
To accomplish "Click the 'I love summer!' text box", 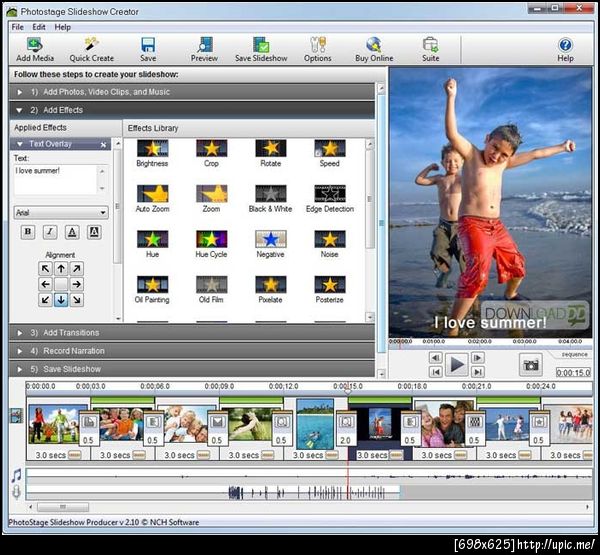I will 55,180.
